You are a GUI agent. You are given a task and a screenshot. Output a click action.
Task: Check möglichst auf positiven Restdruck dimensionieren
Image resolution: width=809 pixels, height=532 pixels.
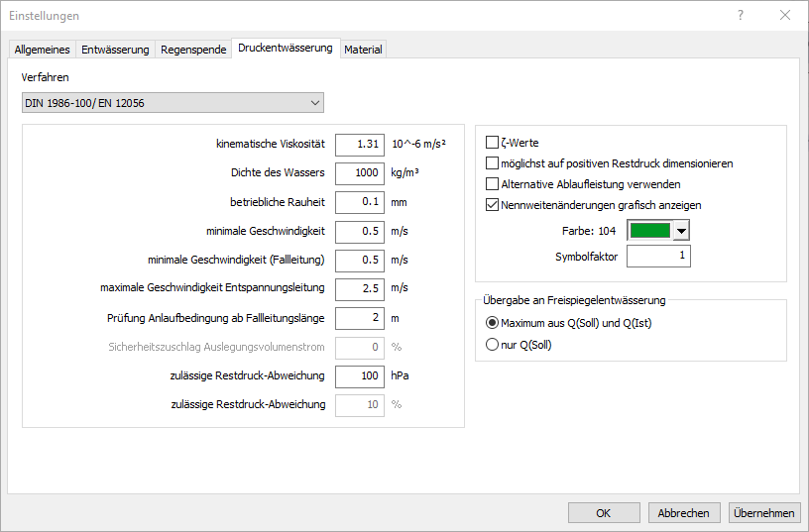point(492,163)
